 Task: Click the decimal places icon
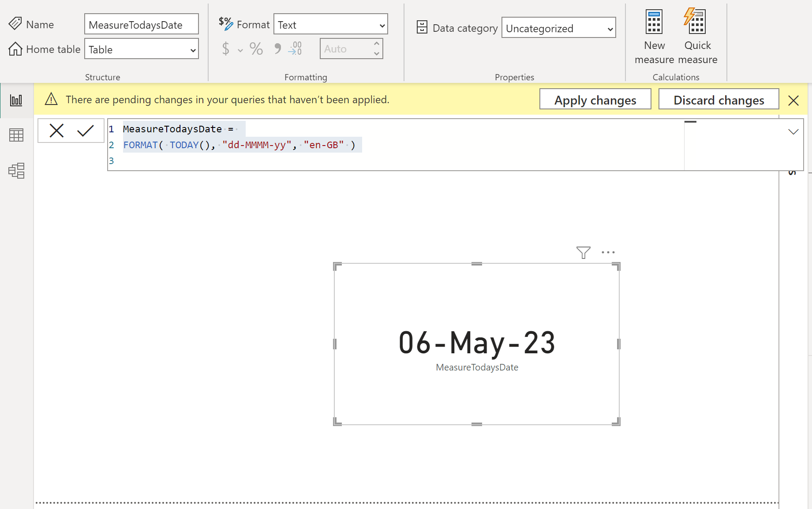click(x=295, y=49)
